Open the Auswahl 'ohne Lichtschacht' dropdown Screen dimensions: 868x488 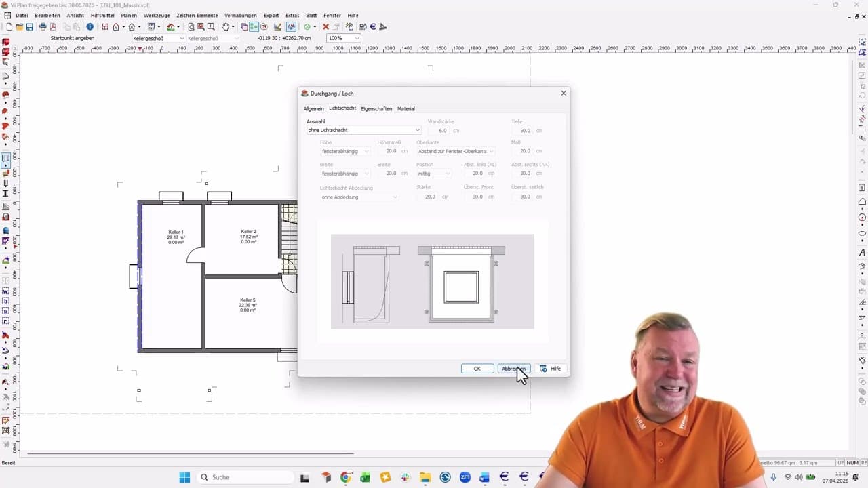363,130
